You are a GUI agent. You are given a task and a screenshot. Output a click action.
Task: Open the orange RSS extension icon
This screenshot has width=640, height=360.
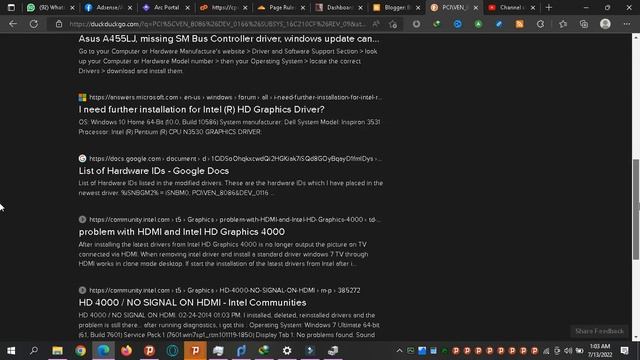point(520,24)
